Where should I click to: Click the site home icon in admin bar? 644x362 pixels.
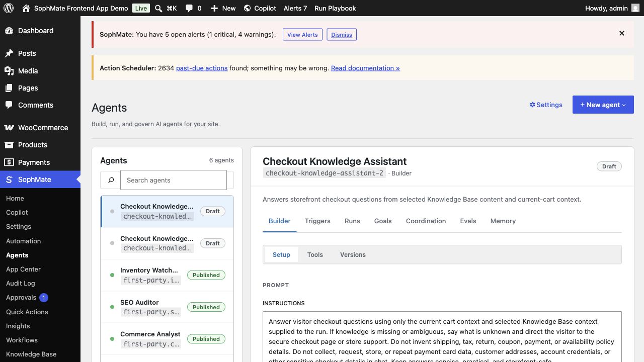point(26,8)
